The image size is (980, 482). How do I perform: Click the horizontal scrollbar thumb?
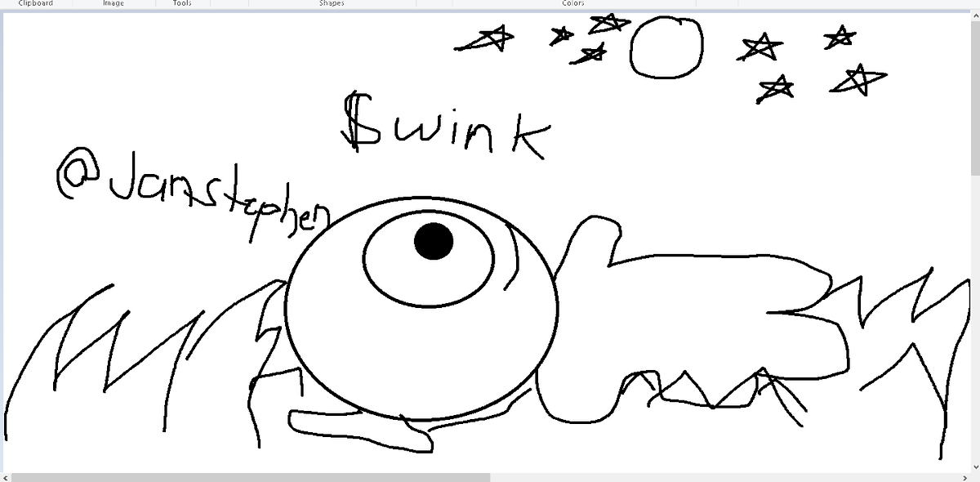click(251, 477)
